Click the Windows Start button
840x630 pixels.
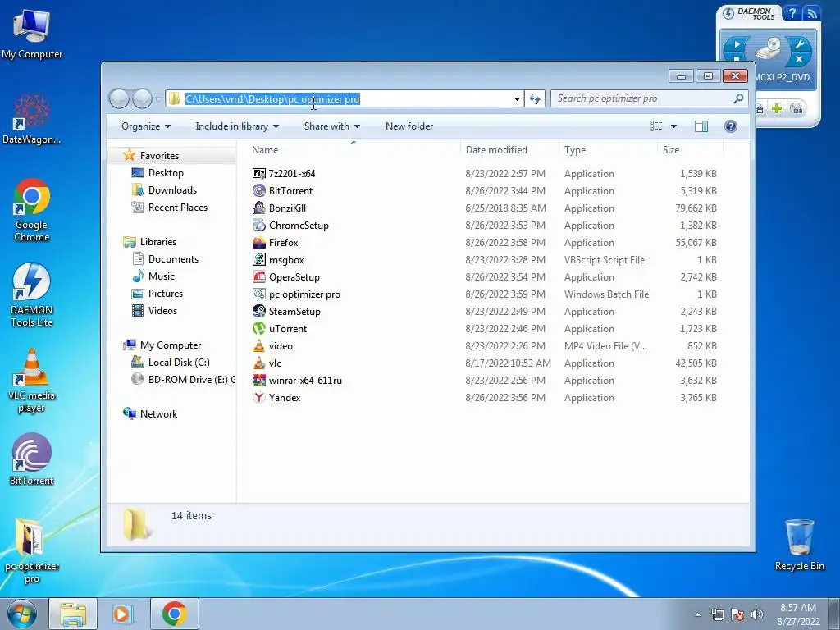[x=21, y=614]
